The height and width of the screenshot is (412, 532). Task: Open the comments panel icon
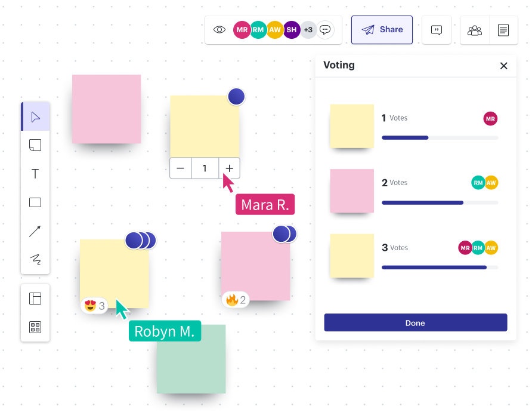click(x=436, y=29)
